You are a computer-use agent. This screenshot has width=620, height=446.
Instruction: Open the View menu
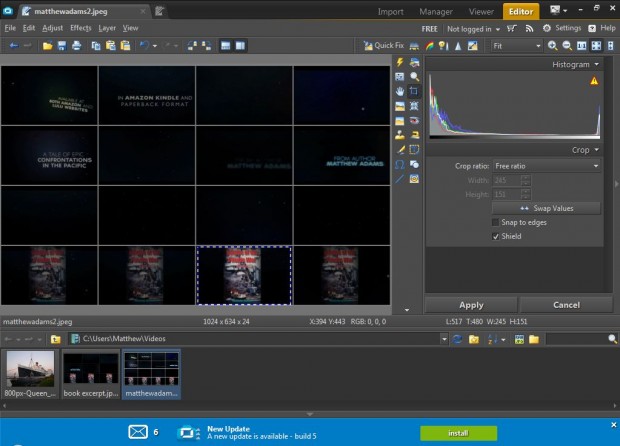(x=130, y=28)
